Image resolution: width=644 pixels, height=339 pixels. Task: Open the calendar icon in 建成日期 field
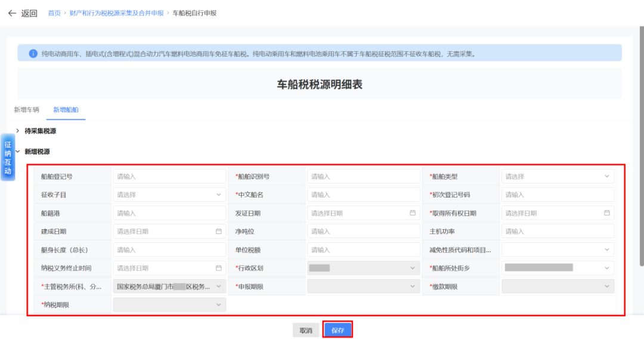click(x=218, y=232)
